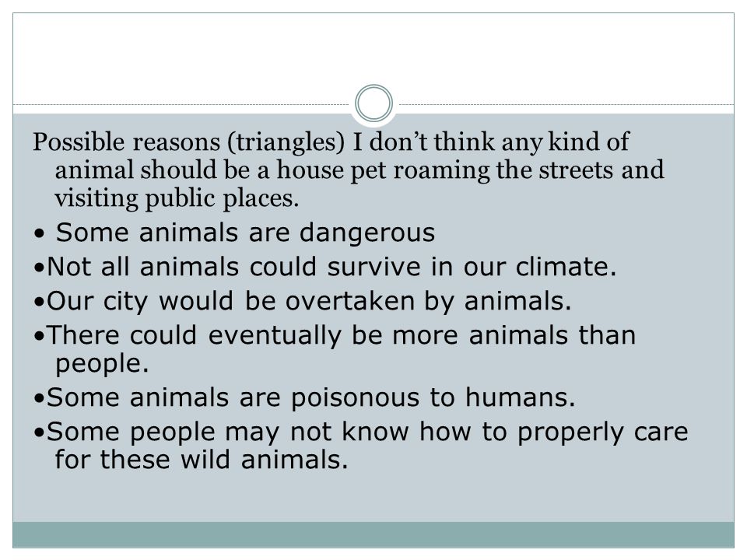747x560 pixels.
Task: Select the line 'Some animals are dangerous'
Action: tap(245, 233)
